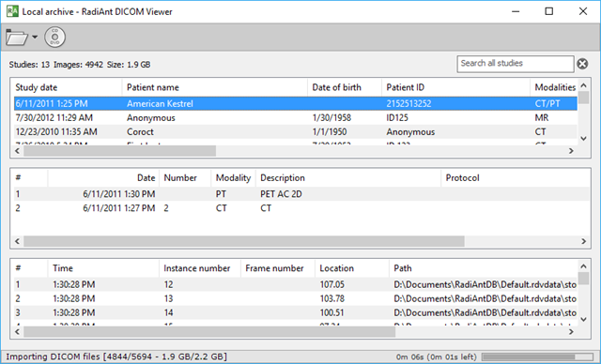Image resolution: width=601 pixels, height=364 pixels.
Task: Select the Anonymous patient study row
Action: pyautogui.click(x=296, y=118)
